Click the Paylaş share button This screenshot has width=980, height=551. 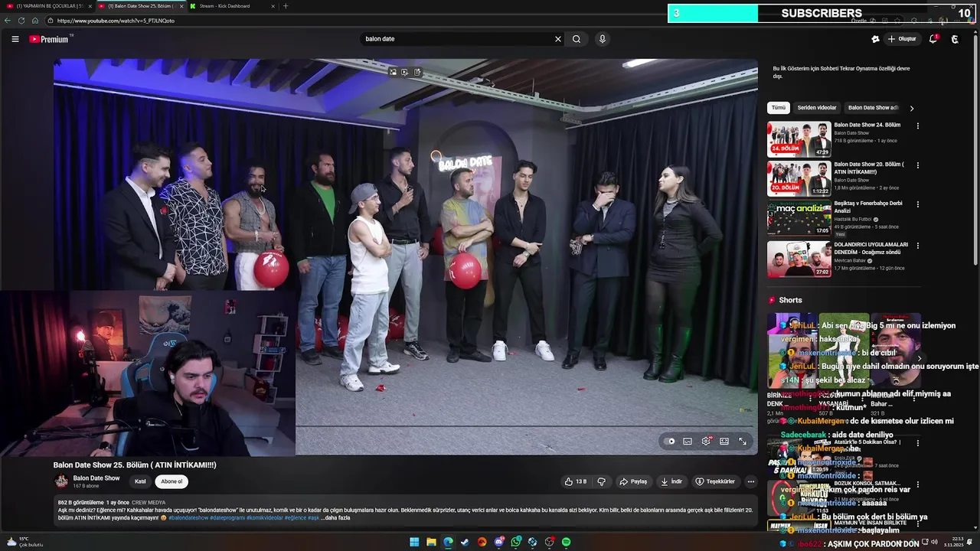click(x=633, y=481)
